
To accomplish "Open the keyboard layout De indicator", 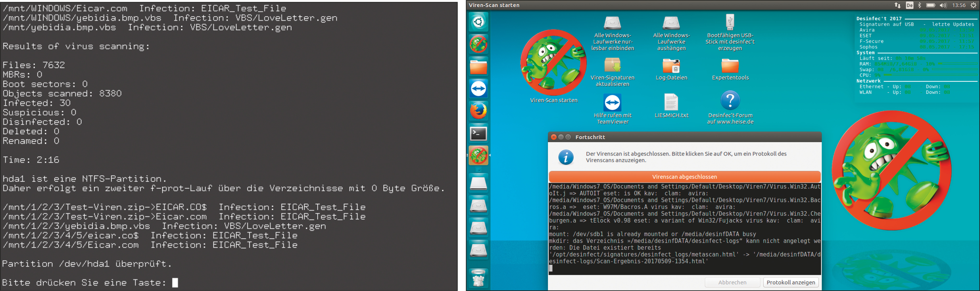I will point(909,5).
